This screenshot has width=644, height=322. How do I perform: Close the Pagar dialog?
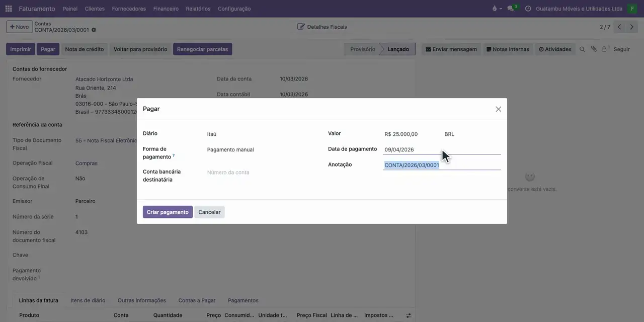[x=498, y=109]
